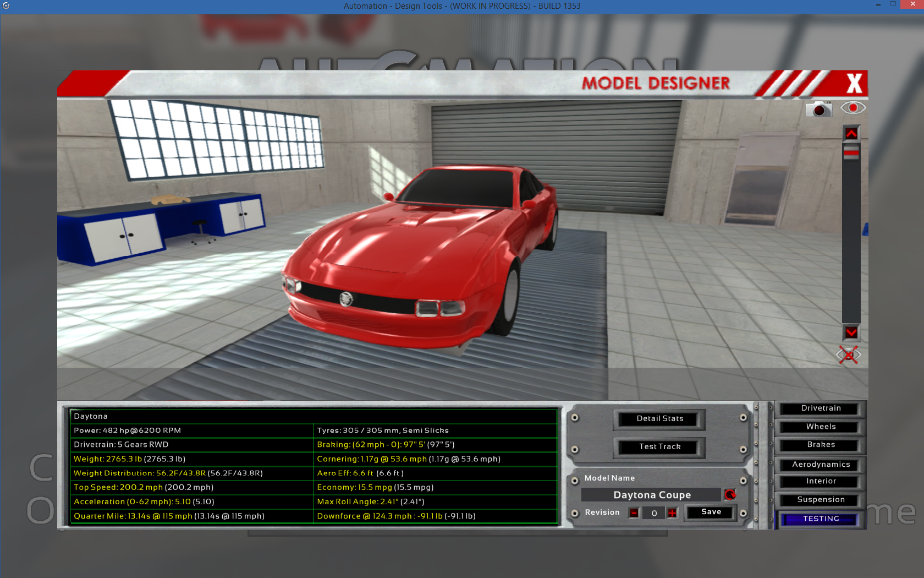This screenshot has width=924, height=578.
Task: Click the Daytona Coupe model name field
Action: (651, 495)
